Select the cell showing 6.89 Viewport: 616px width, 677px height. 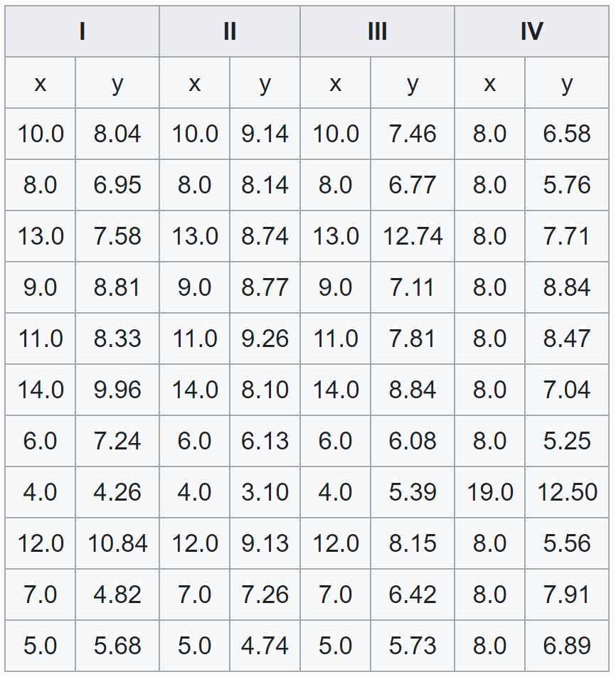[567, 646]
